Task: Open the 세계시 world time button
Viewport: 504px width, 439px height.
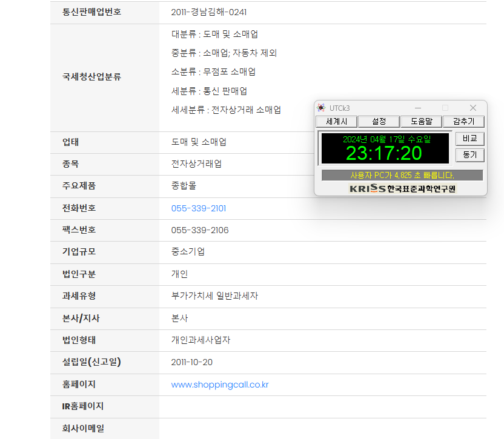Action: coord(337,122)
